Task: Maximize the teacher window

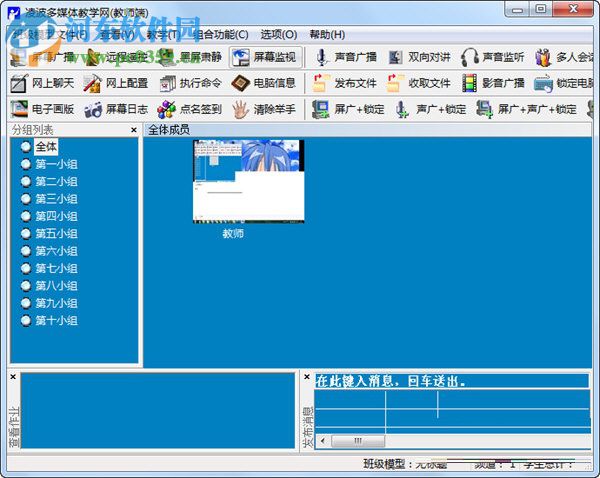Action: pos(541,10)
